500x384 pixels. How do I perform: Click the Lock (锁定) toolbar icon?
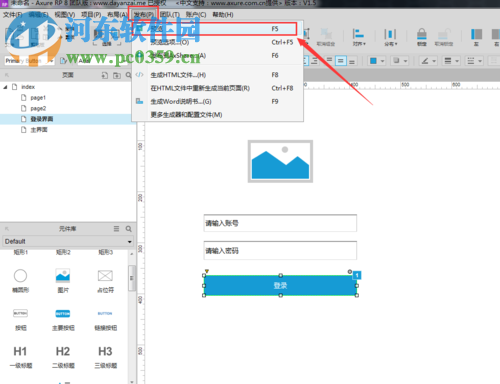click(x=422, y=37)
